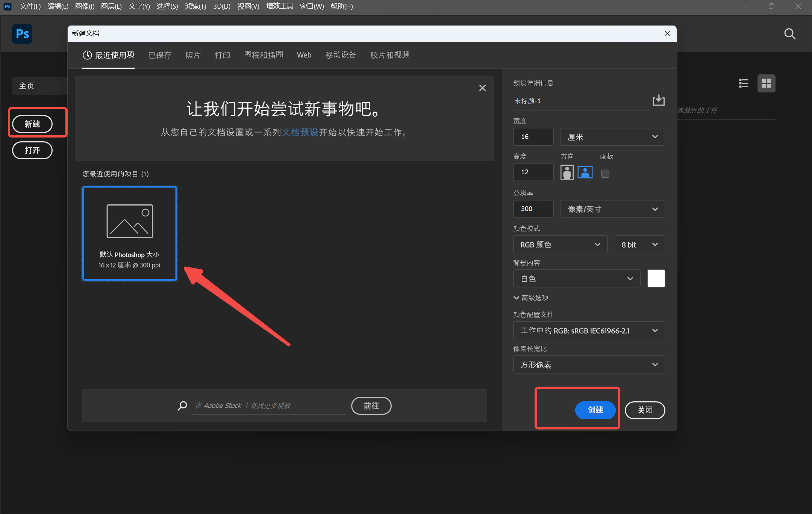Select 最近使用项 tab
The image size is (812, 514).
pyautogui.click(x=109, y=55)
